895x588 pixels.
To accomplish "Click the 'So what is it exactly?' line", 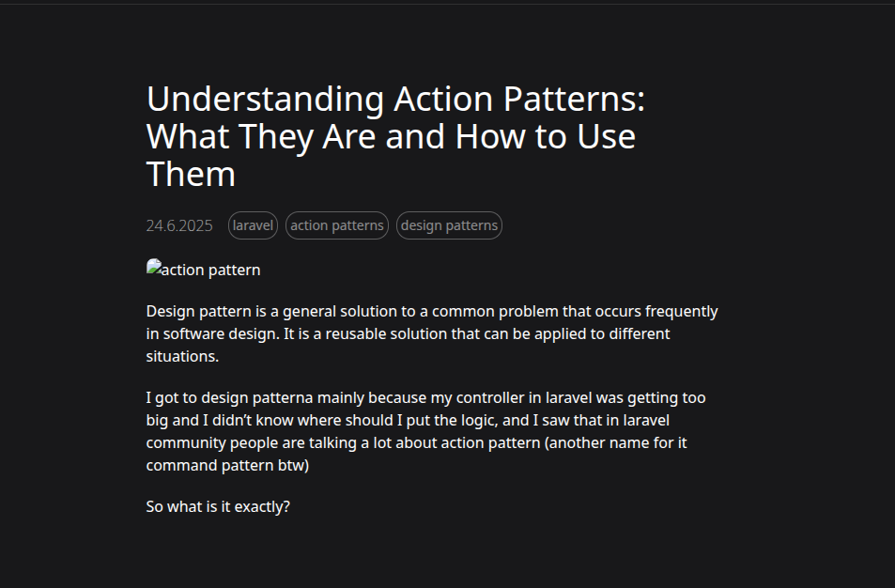I will point(218,506).
